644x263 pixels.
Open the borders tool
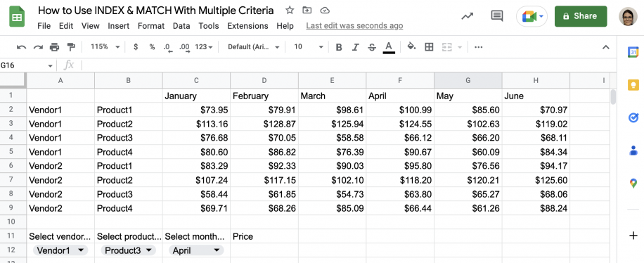429,47
